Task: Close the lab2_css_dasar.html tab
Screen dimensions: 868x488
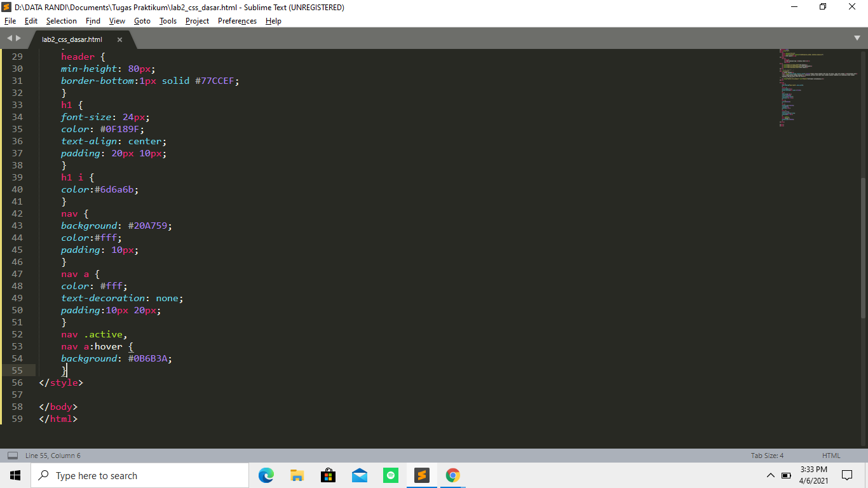Action: coord(119,39)
